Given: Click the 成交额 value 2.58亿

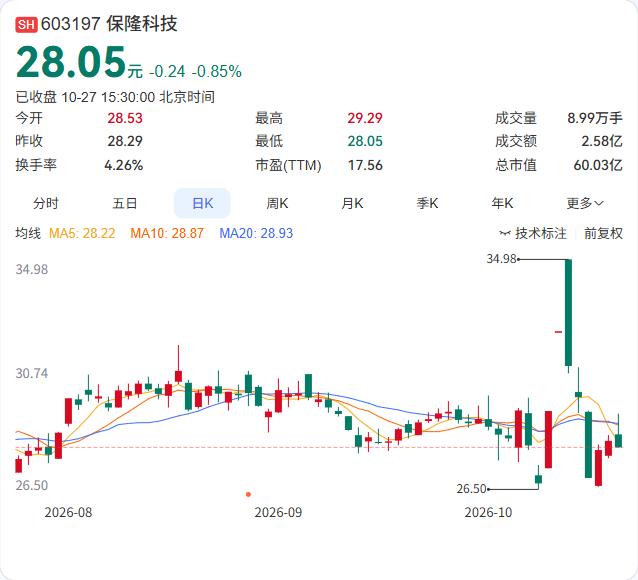Looking at the screenshot, I should [602, 141].
